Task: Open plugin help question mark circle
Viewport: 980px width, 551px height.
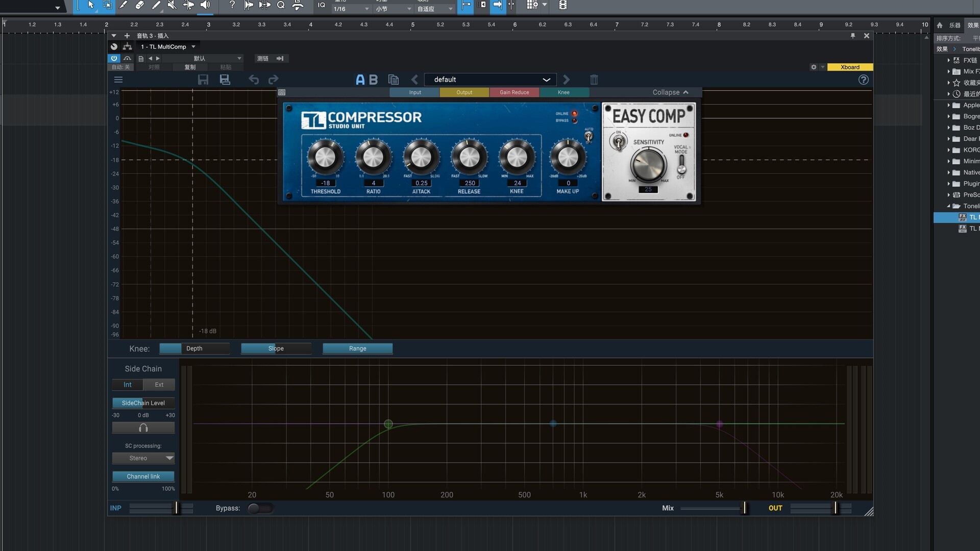Action: click(x=863, y=80)
